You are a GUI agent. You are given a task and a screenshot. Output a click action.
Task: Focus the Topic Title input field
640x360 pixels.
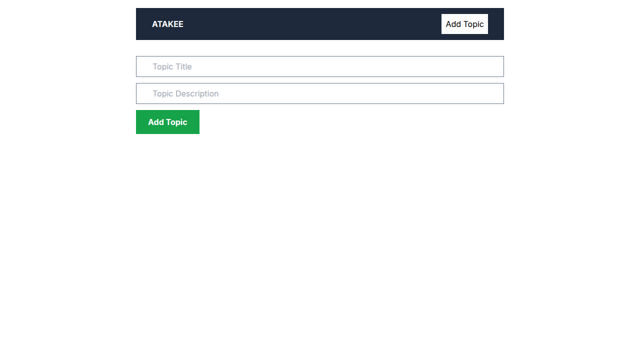(320, 67)
